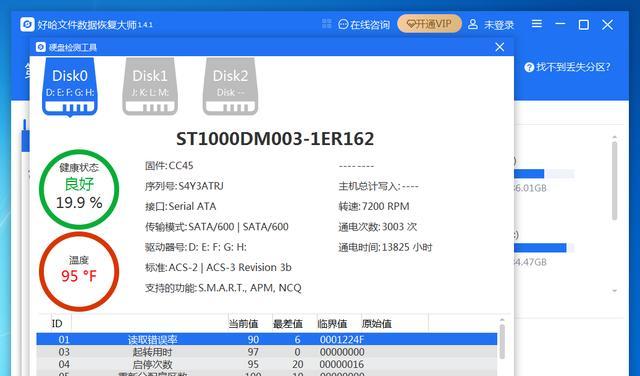640x376 pixels.
Task: Click the health status green circle
Action: click(79, 189)
